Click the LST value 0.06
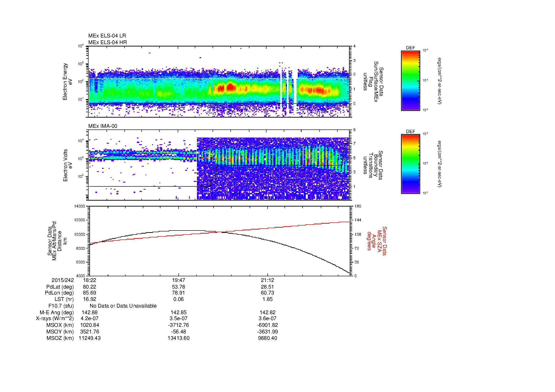The height and width of the screenshot is (392, 555). pyautogui.click(x=178, y=299)
